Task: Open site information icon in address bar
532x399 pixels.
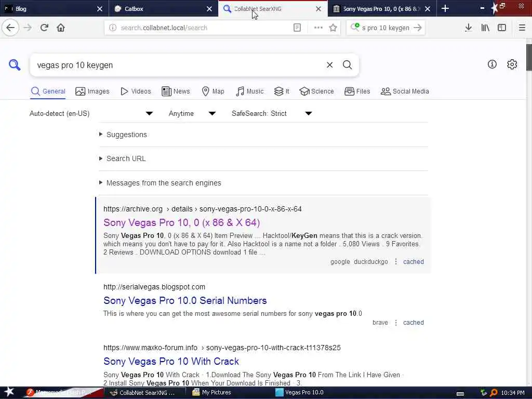Action: coord(113,28)
